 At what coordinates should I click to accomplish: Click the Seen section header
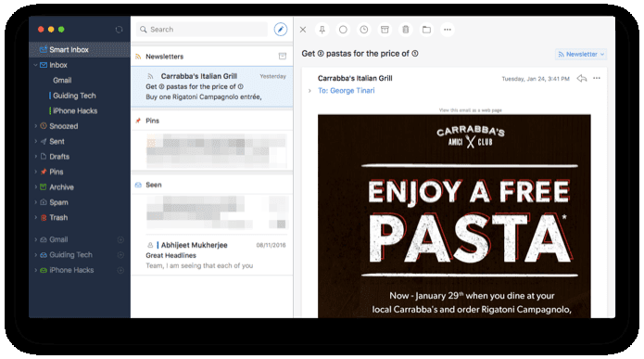pyautogui.click(x=212, y=185)
